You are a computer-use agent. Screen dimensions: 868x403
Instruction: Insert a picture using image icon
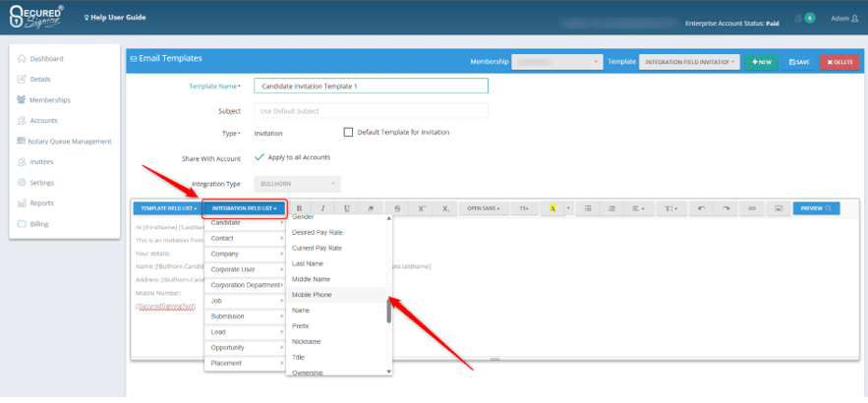pos(779,208)
